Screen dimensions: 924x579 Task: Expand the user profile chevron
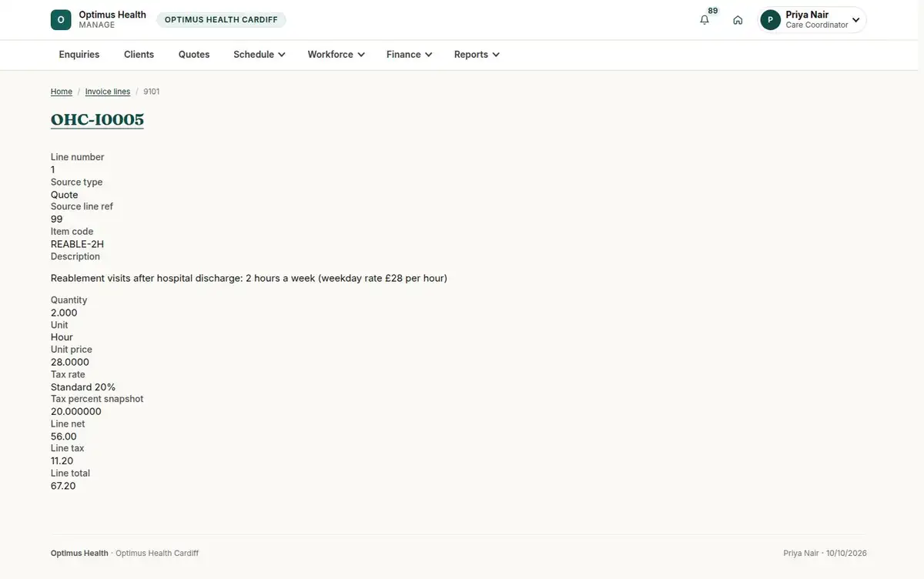click(855, 20)
